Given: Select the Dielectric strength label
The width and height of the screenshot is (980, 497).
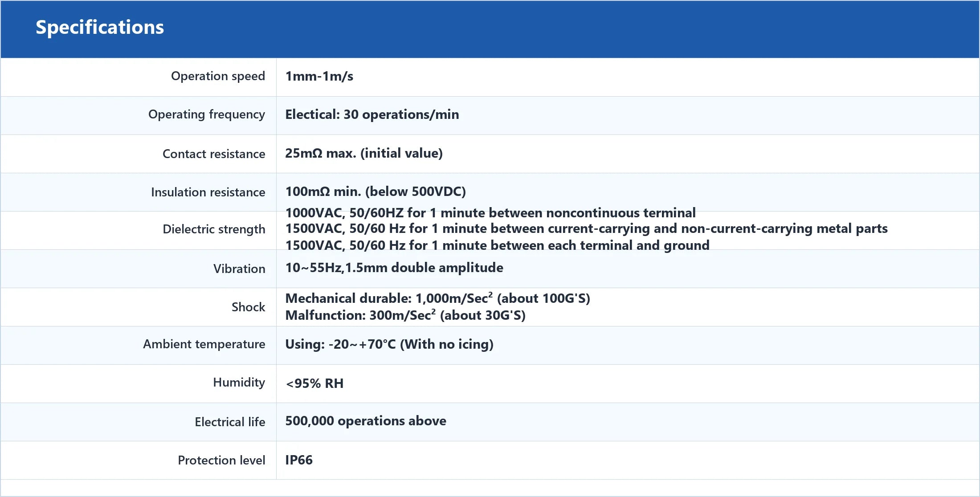Looking at the screenshot, I should (x=214, y=229).
